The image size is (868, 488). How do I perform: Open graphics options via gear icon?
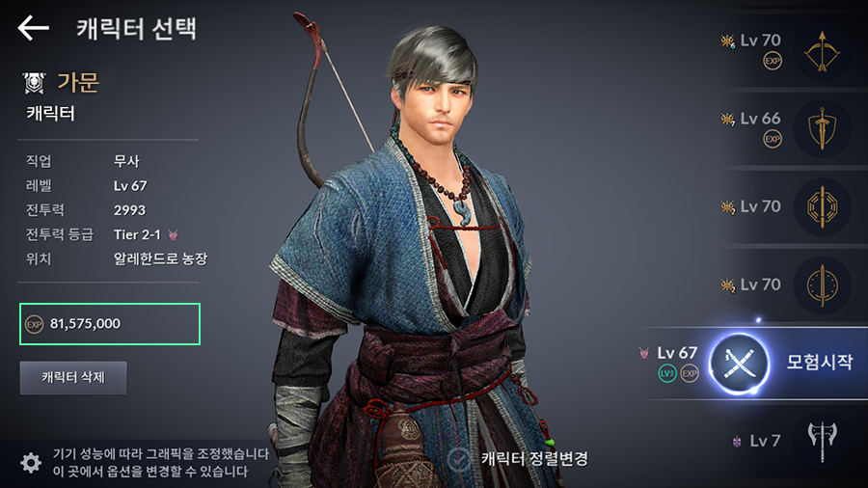click(x=31, y=463)
